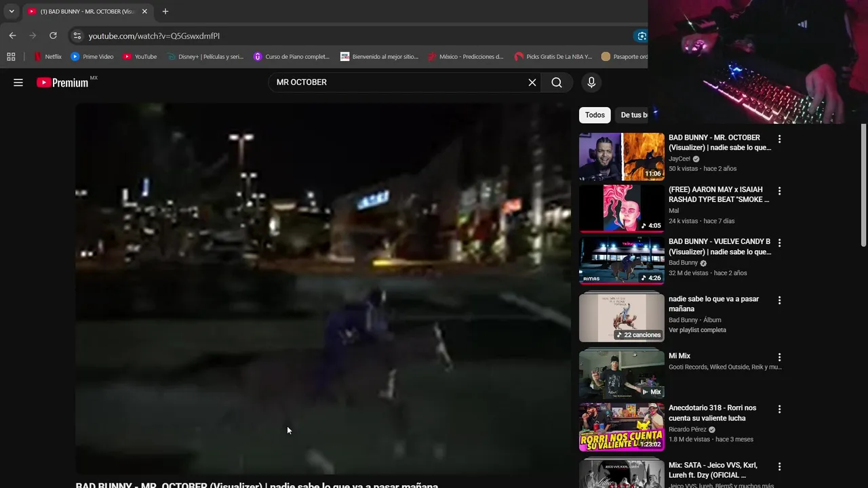Open Google Lens icon in address bar

[x=642, y=36]
